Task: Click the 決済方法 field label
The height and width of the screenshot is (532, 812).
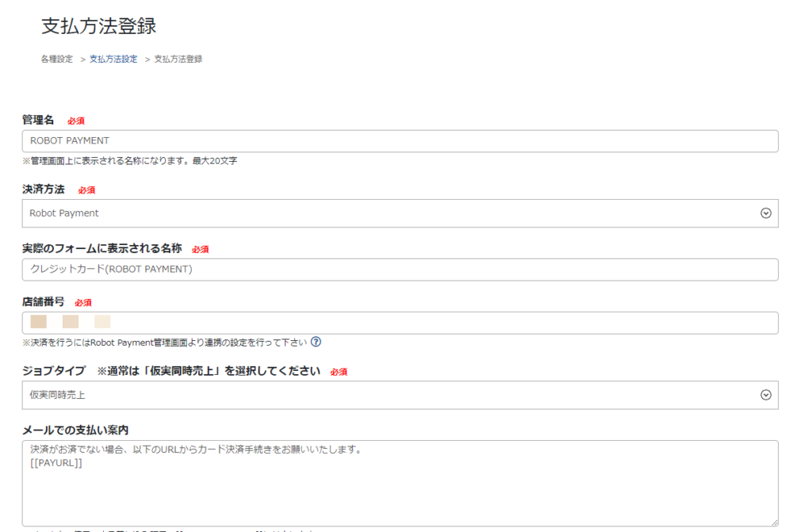Action: pyautogui.click(x=44, y=189)
